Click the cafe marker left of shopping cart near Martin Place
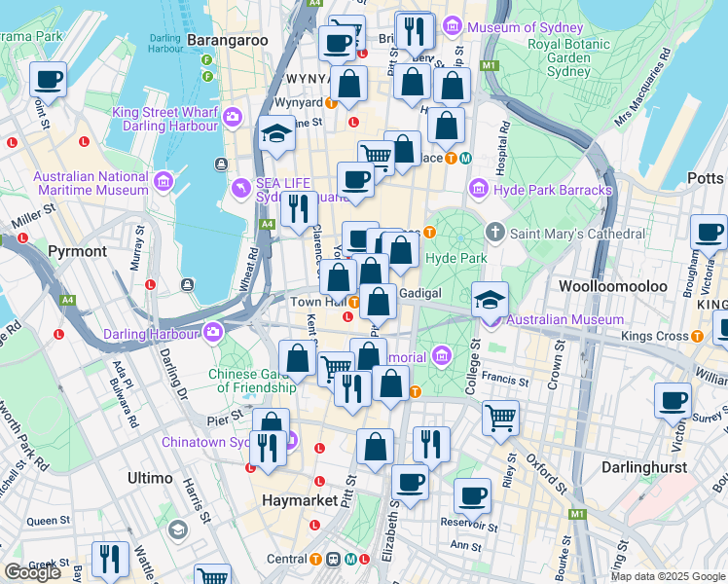Image resolution: width=728 pixels, height=584 pixels. click(356, 182)
